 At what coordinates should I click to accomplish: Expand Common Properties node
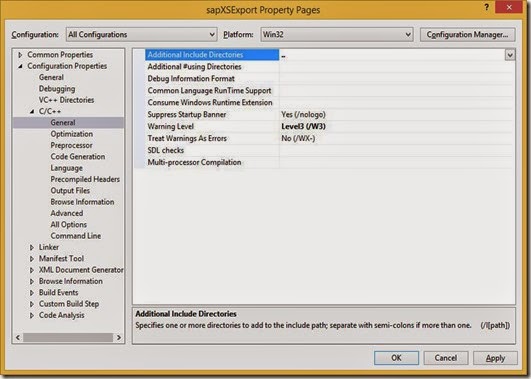tap(20, 55)
